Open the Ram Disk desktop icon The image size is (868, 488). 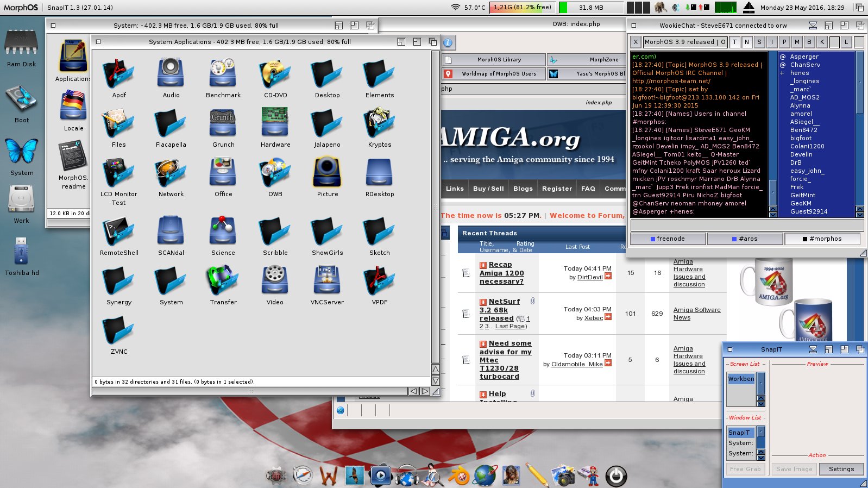(21, 43)
